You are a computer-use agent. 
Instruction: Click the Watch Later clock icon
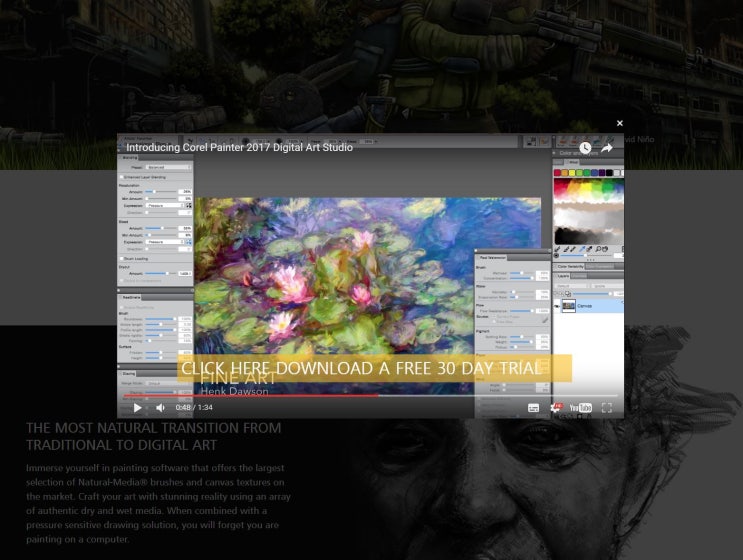585,148
